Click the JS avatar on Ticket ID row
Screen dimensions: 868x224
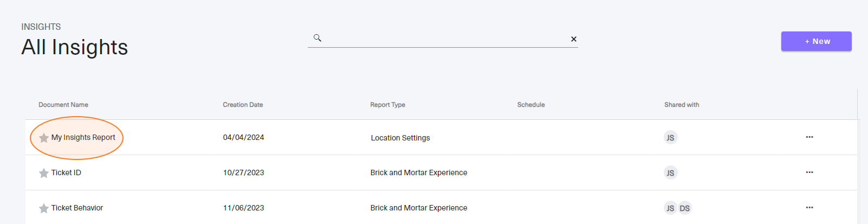[x=671, y=173]
